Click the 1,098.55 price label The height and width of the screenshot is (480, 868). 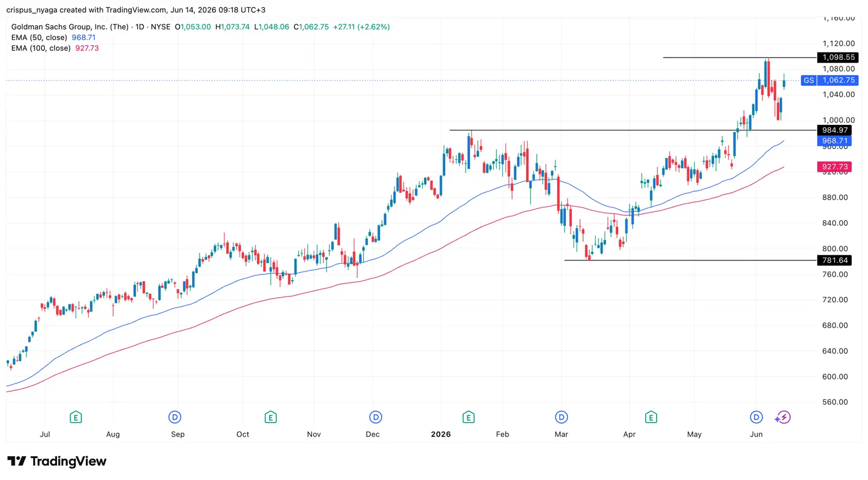(x=838, y=58)
